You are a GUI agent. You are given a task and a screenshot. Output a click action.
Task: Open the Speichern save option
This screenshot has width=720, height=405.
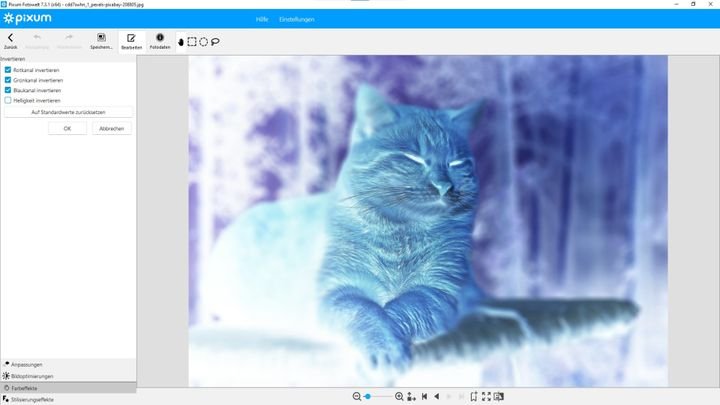(100, 40)
